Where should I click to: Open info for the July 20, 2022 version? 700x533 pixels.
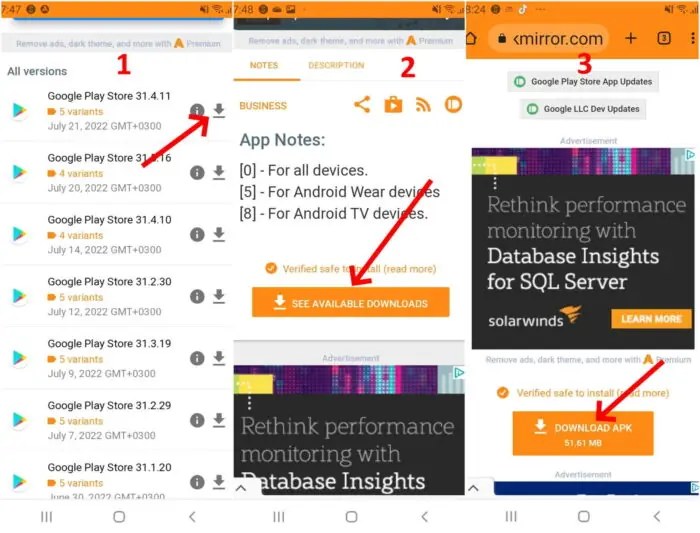(x=197, y=172)
